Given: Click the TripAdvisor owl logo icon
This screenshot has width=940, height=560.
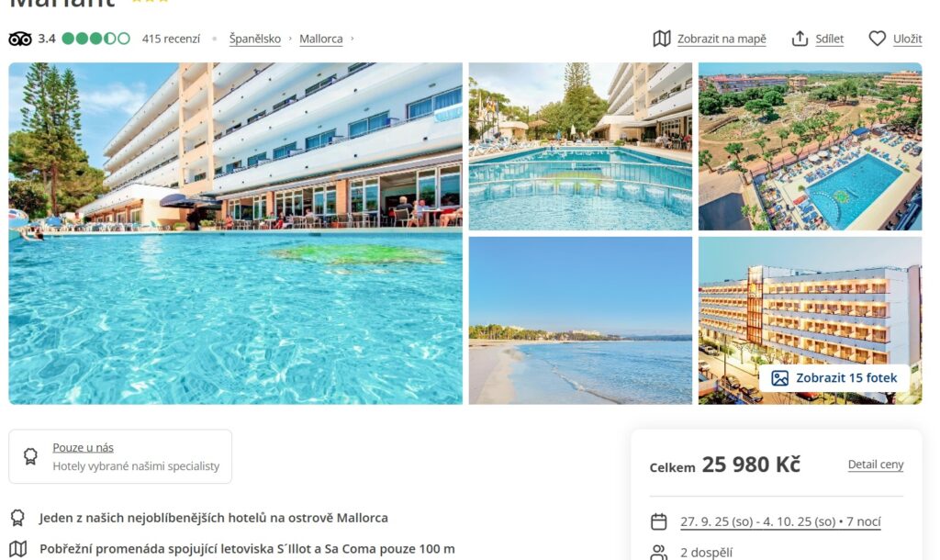Looking at the screenshot, I should click(x=20, y=39).
